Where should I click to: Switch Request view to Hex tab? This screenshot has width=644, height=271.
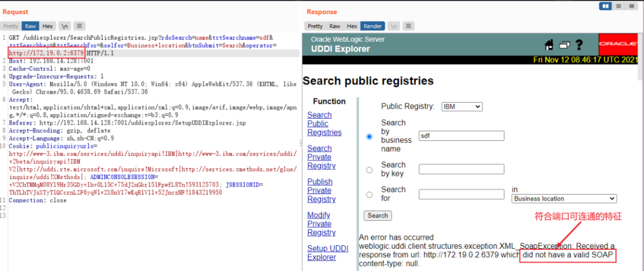point(48,26)
